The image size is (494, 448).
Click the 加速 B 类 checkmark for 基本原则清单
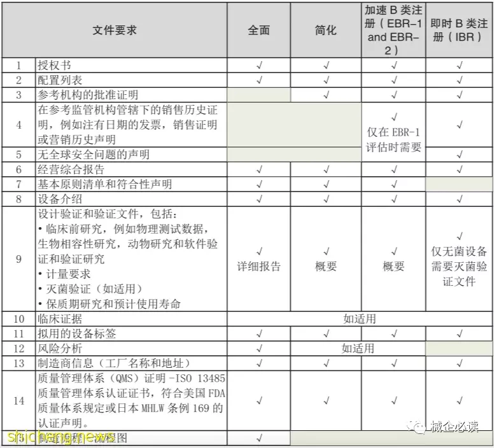coord(394,184)
